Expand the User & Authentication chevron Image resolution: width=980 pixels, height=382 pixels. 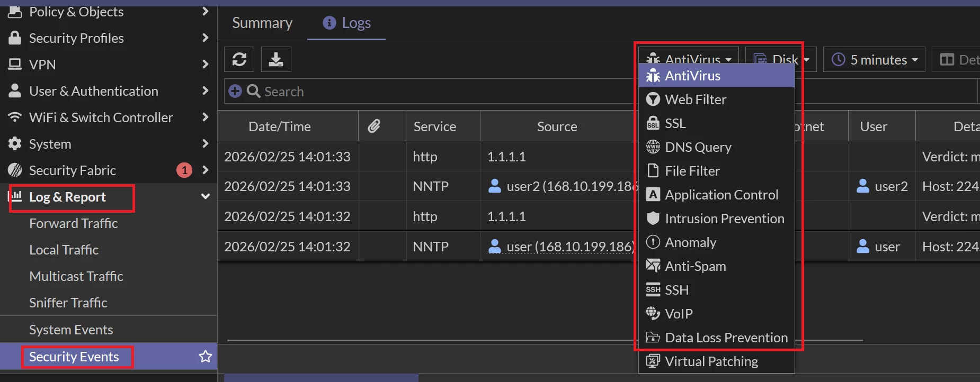click(x=205, y=90)
